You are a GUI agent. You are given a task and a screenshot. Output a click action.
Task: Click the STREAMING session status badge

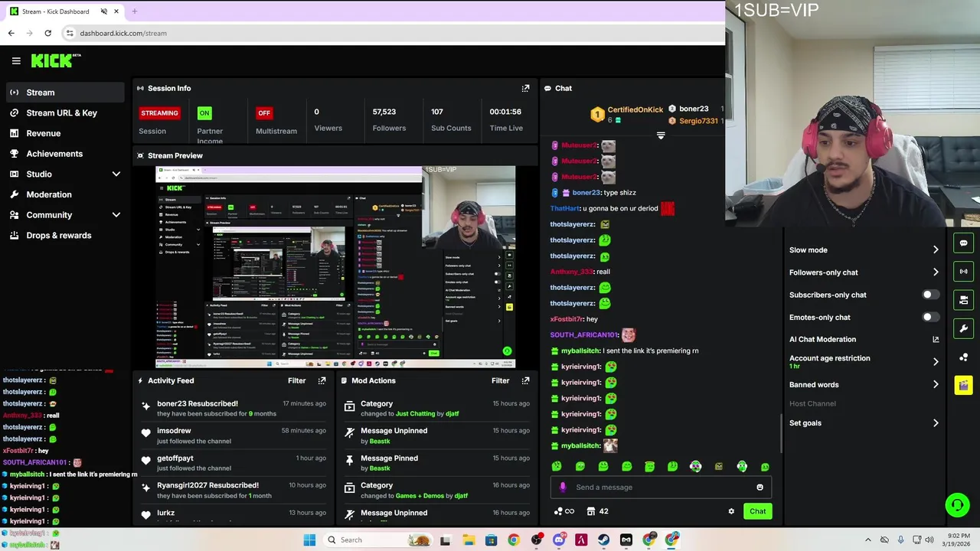[x=159, y=112]
